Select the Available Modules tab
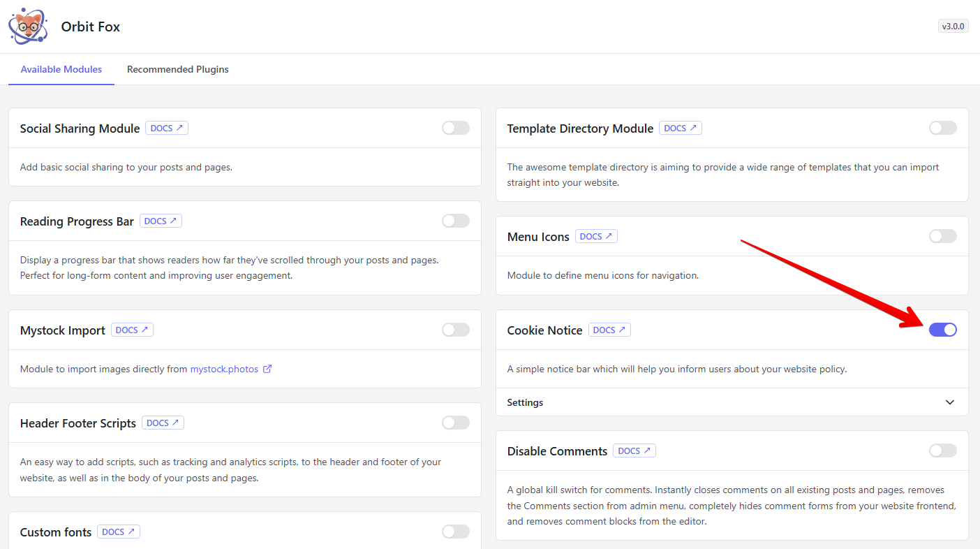This screenshot has height=549, width=980. point(61,69)
